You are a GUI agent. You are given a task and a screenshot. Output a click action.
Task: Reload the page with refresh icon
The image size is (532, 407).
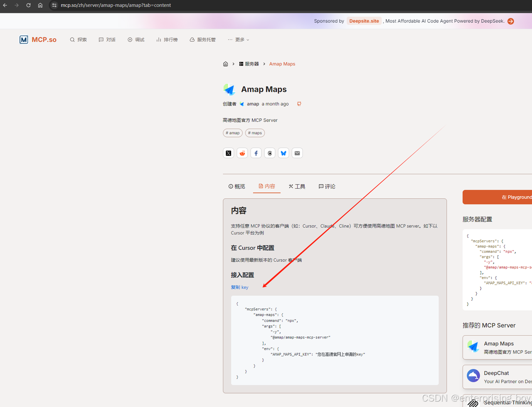tap(28, 5)
